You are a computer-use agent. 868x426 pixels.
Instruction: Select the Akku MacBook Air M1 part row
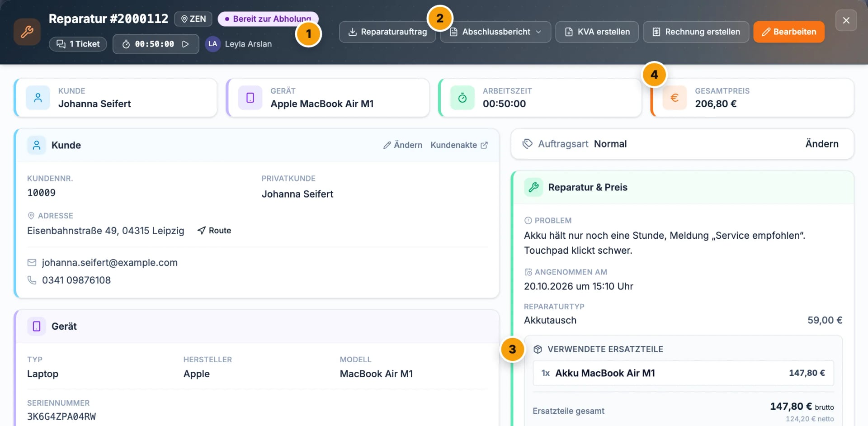point(683,373)
